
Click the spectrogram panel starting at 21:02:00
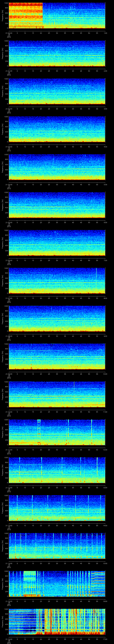(x=57, y=91)
